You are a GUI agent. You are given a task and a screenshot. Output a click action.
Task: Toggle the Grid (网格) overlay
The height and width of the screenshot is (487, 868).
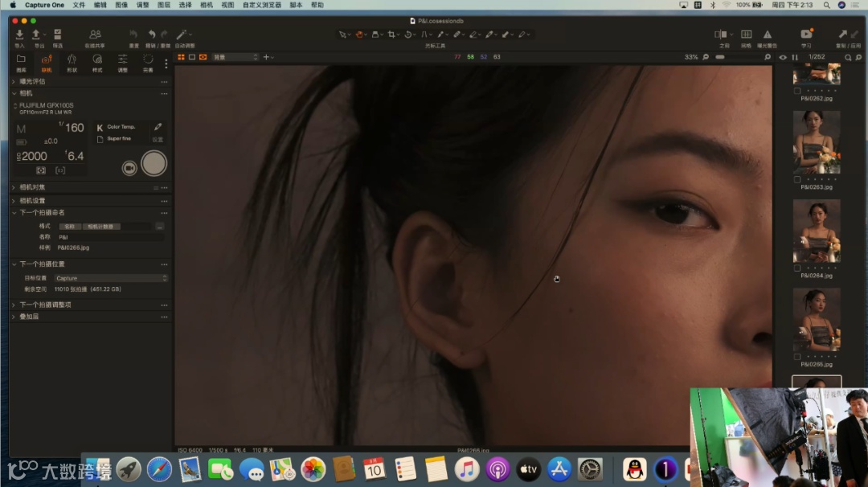[746, 35]
